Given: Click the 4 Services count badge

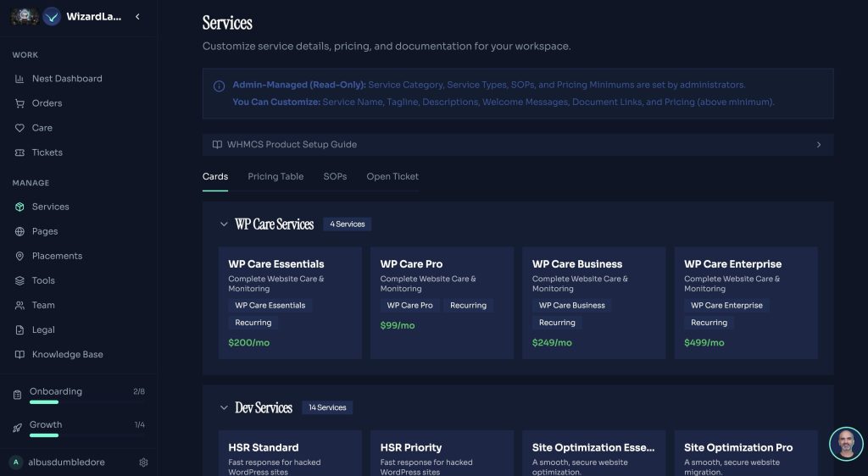Looking at the screenshot, I should tap(347, 224).
